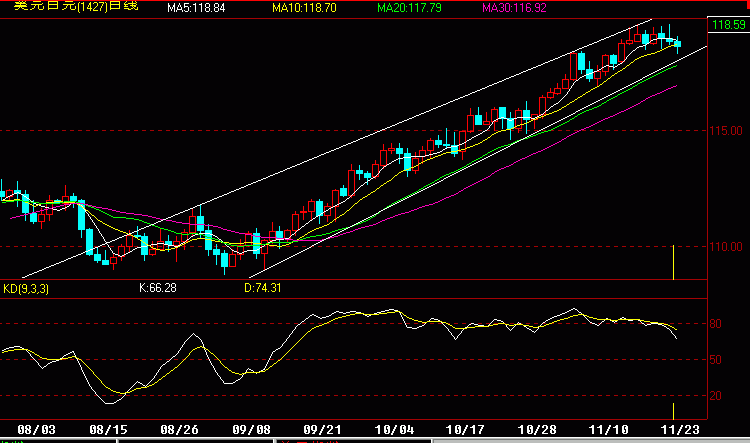Select the green MA20:117.79 label
This screenshot has width=750, height=443.
[x=409, y=8]
